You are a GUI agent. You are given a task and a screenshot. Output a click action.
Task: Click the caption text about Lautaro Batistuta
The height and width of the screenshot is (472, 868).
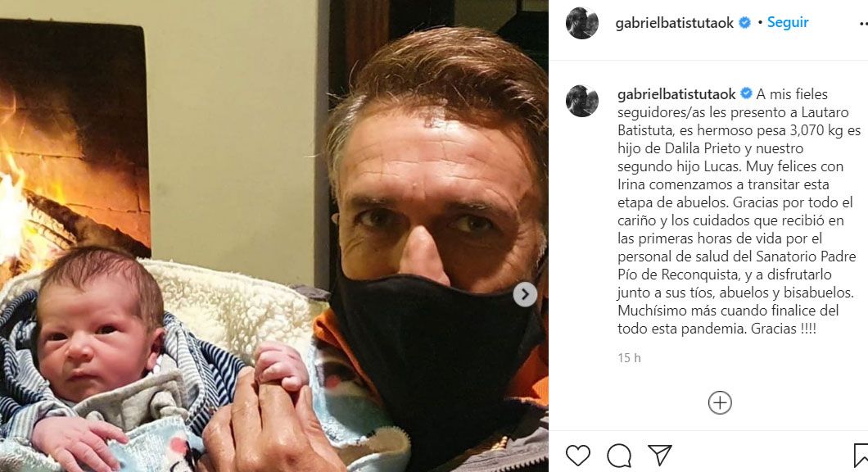pos(739,211)
